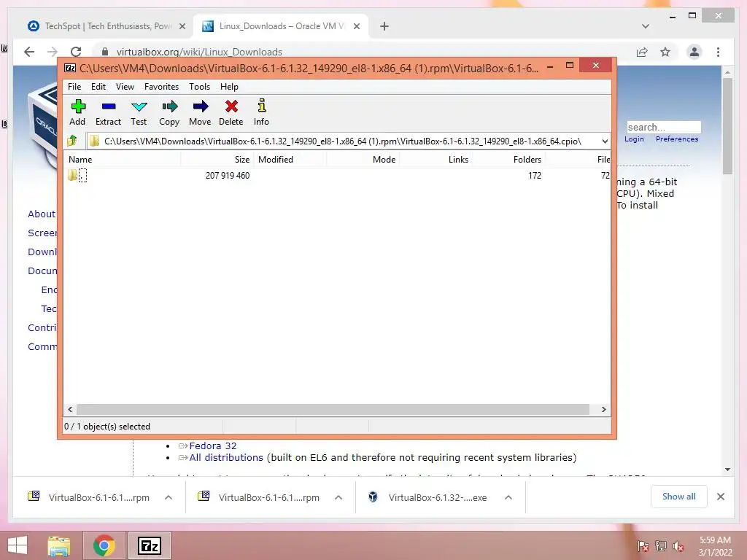Open the Chrome profile icon
The height and width of the screenshot is (560, 747).
coord(694,52)
